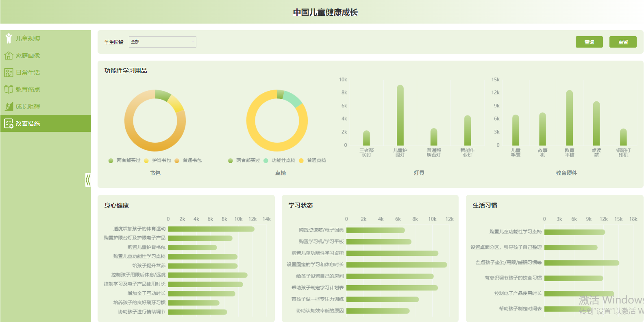Toggle the 功能性桌椅 legend item
Screen dimensions: 644x323
tap(279, 161)
